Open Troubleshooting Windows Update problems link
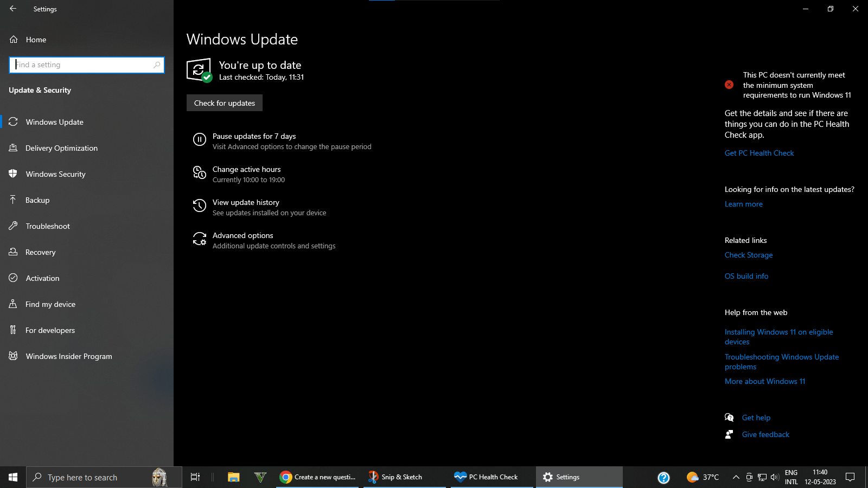868x488 pixels. (x=782, y=362)
